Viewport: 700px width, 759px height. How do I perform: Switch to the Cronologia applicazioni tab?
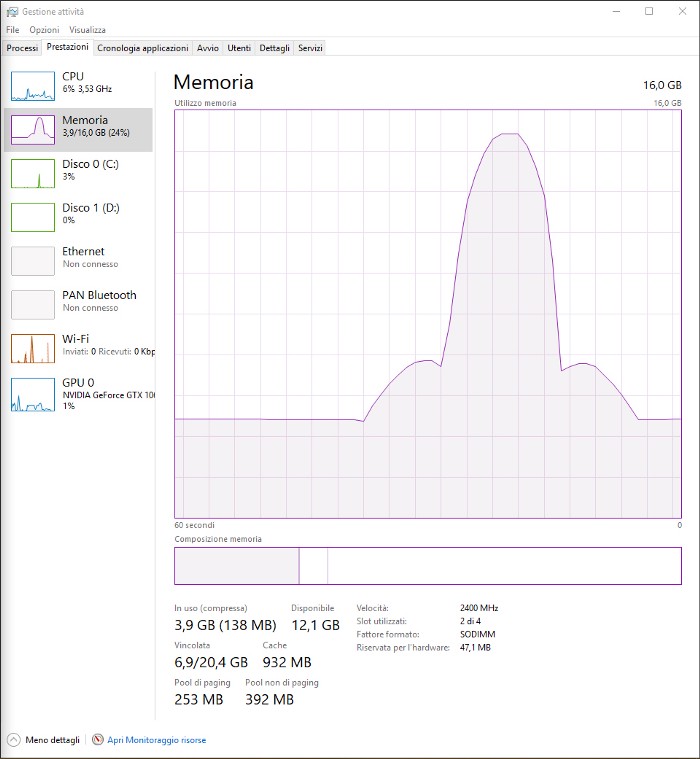click(143, 48)
